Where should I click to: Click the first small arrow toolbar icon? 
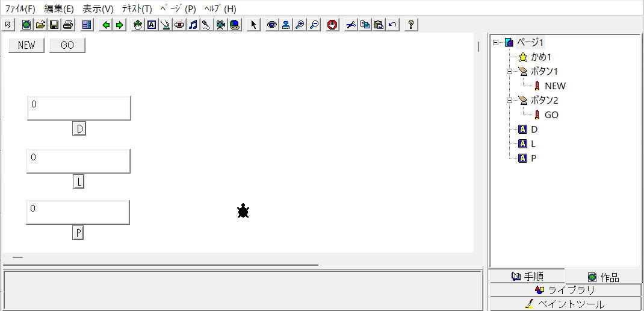tap(8, 25)
